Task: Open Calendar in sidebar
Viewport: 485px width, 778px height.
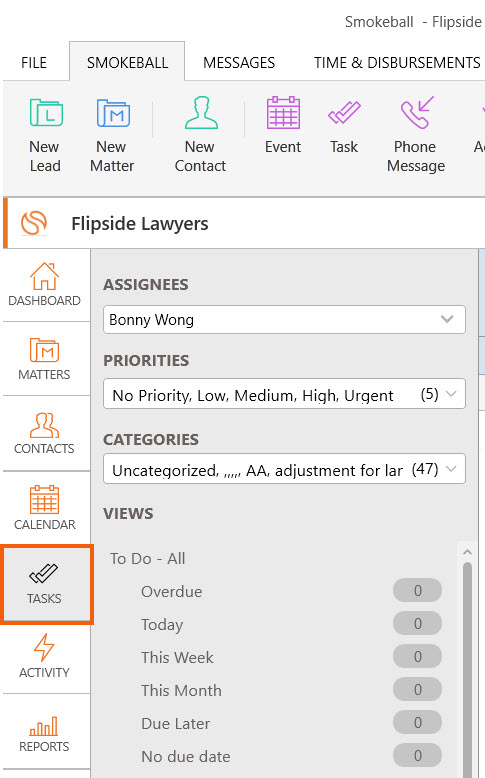Action: (x=45, y=508)
